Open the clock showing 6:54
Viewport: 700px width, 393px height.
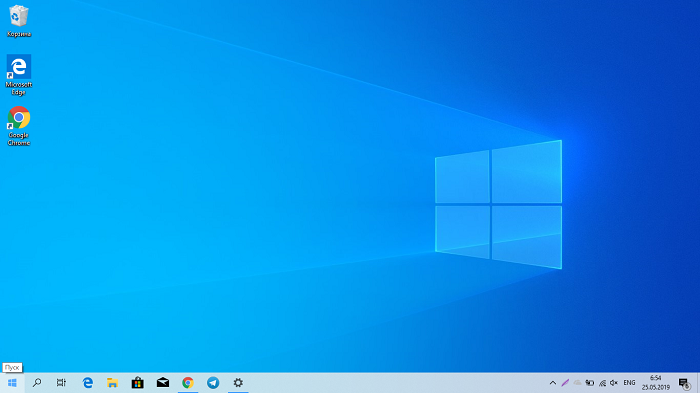click(656, 383)
